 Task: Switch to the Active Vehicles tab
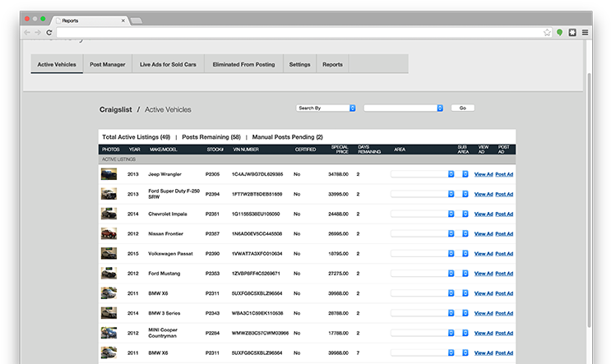[x=57, y=64]
